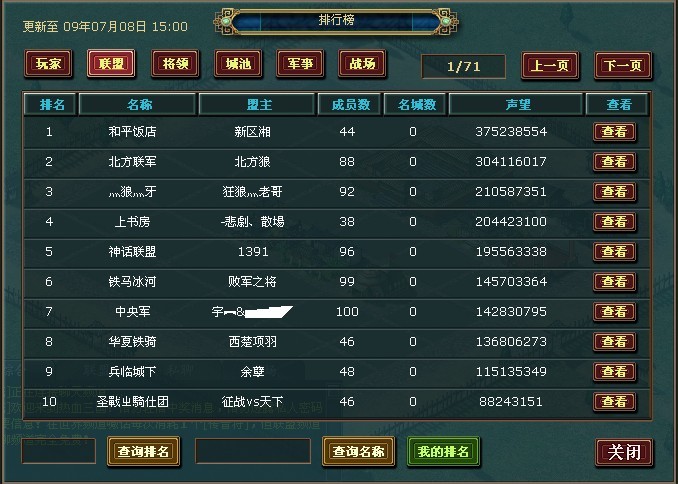Image resolution: width=678 pixels, height=484 pixels.
Task: Show my ranking with 我的排名
Action: (x=443, y=452)
